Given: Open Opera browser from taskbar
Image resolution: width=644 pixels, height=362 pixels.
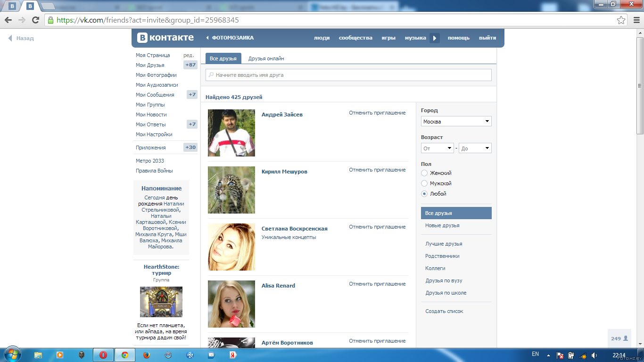Looking at the screenshot, I should (x=103, y=355).
